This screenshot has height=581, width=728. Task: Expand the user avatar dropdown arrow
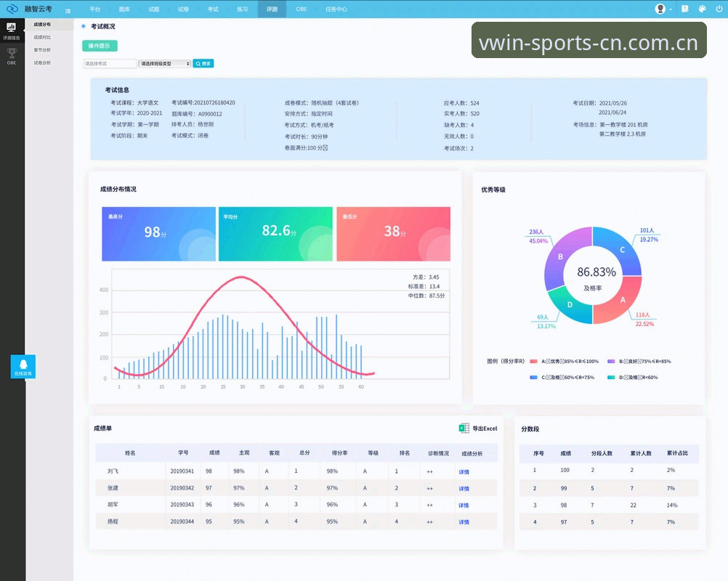point(671,9)
